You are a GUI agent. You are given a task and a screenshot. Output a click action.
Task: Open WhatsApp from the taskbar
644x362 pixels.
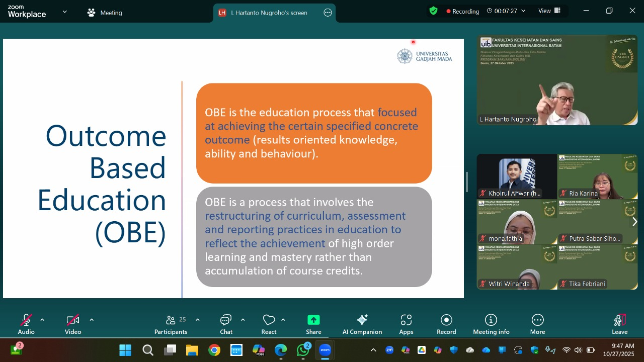tap(303, 350)
